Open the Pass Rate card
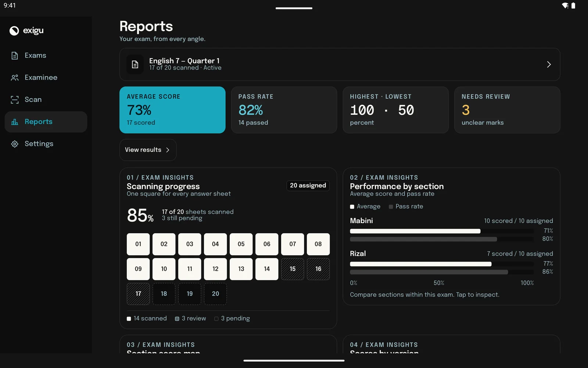 (284, 110)
